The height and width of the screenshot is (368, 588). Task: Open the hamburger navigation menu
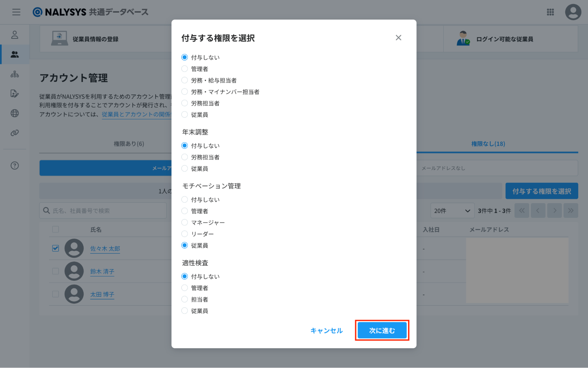(x=16, y=12)
